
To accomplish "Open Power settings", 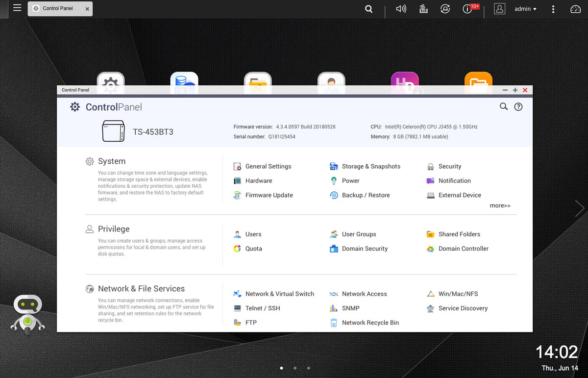I will [x=344, y=180].
